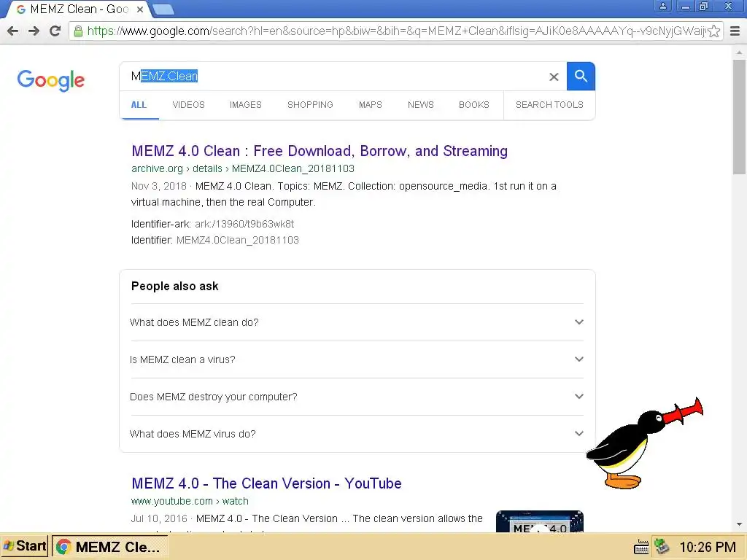Expand 'Does MEMZ destroy your computer?'
This screenshot has width=747, height=560.
[357, 397]
